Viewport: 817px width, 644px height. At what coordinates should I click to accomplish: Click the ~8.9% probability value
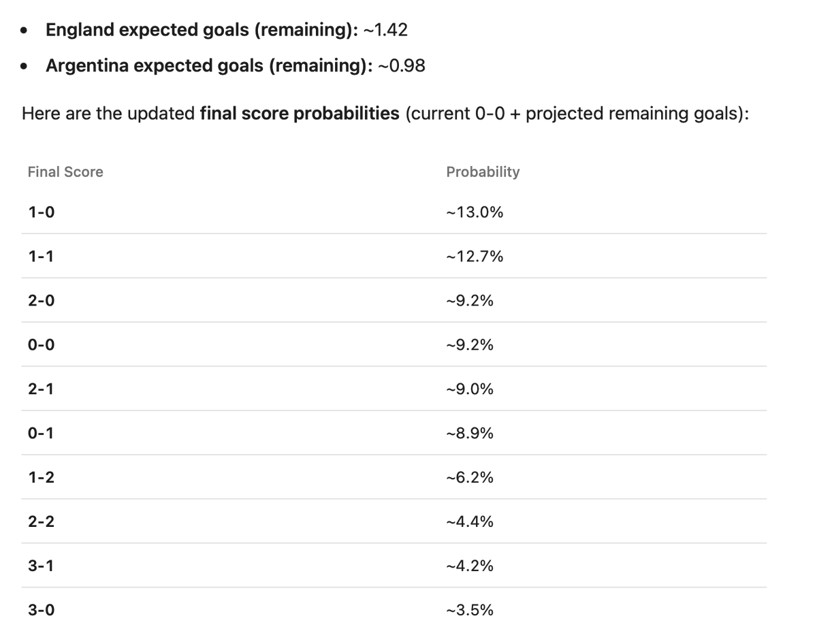click(x=470, y=434)
